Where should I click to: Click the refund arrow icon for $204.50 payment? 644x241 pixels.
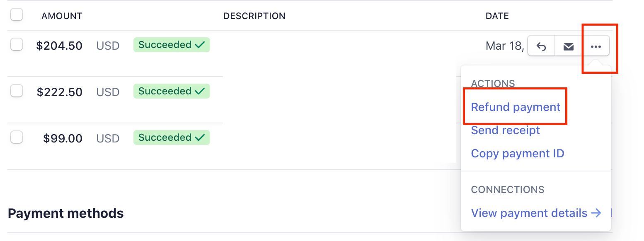tap(541, 46)
